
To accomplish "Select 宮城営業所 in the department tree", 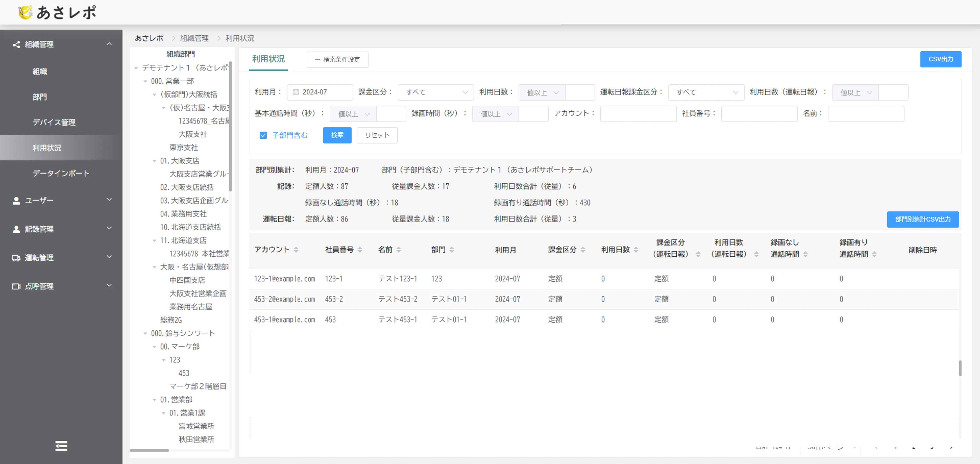I will (196, 426).
